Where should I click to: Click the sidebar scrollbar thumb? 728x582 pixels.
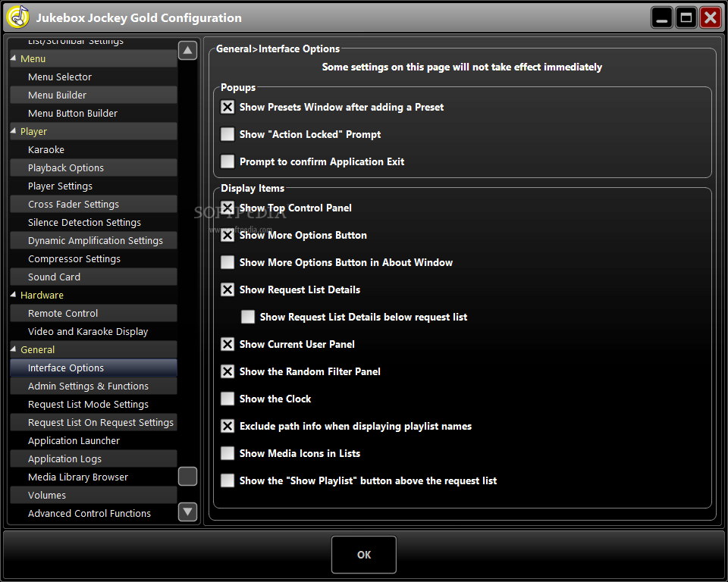[x=187, y=476]
